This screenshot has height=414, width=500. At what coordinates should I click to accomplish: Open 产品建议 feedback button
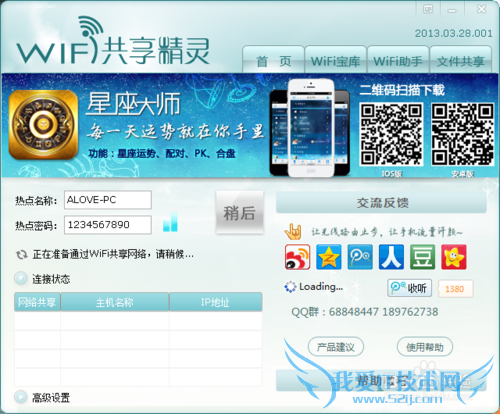(x=336, y=347)
